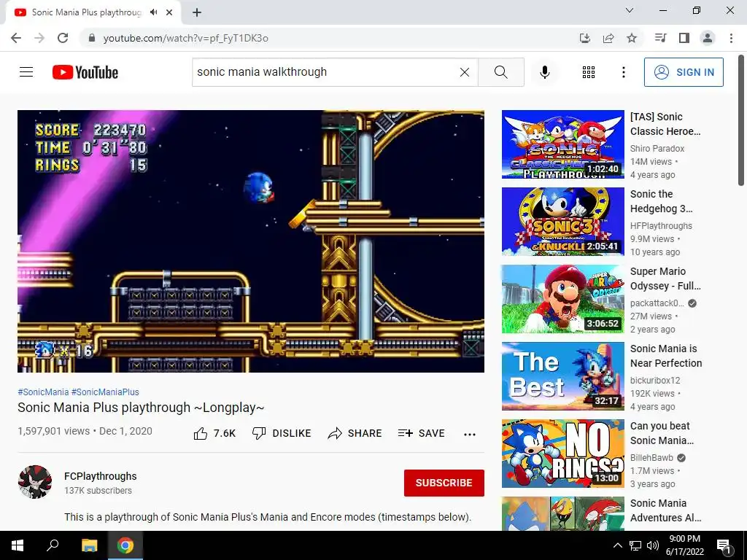Save video to a playlist
The height and width of the screenshot is (560, 747).
422,433
